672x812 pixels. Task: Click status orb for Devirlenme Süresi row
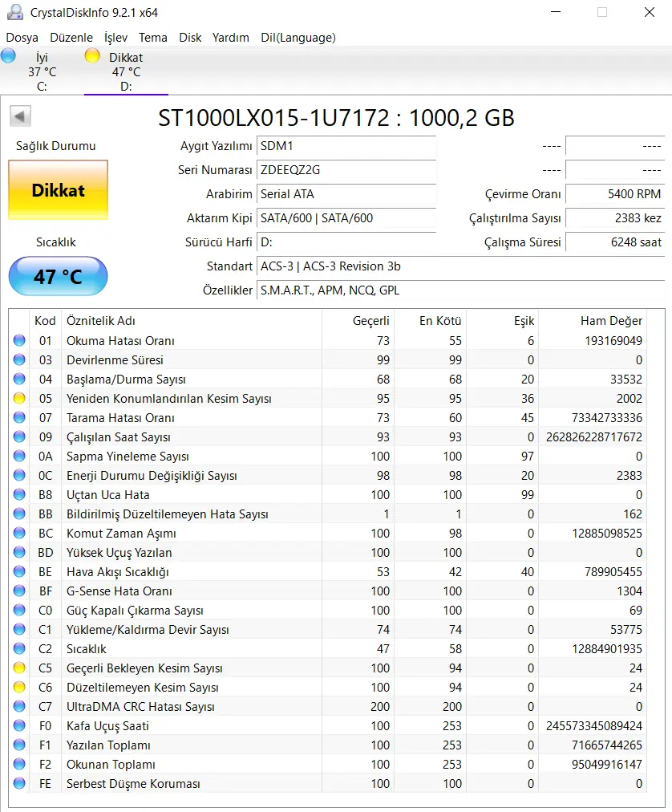tap(19, 359)
